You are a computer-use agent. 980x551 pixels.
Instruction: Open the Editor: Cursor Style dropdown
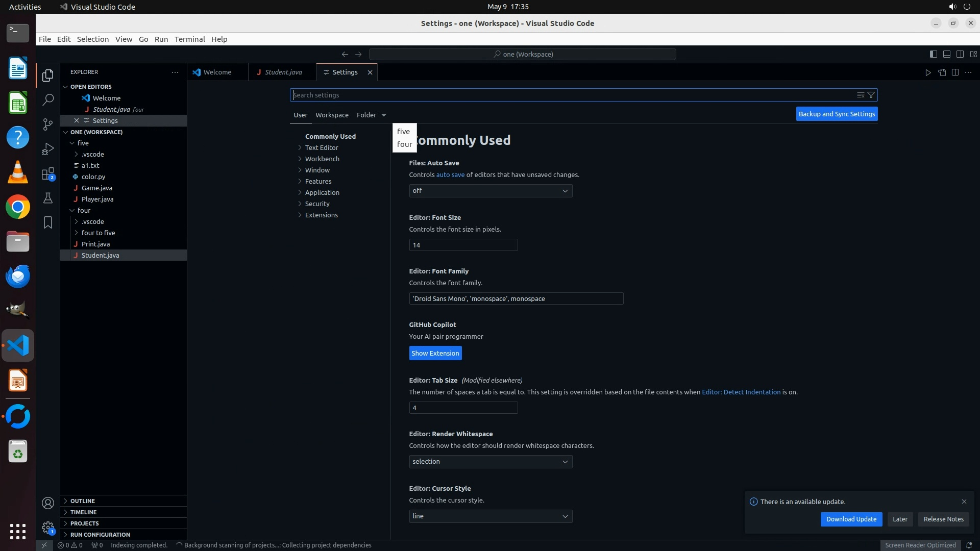pyautogui.click(x=490, y=516)
